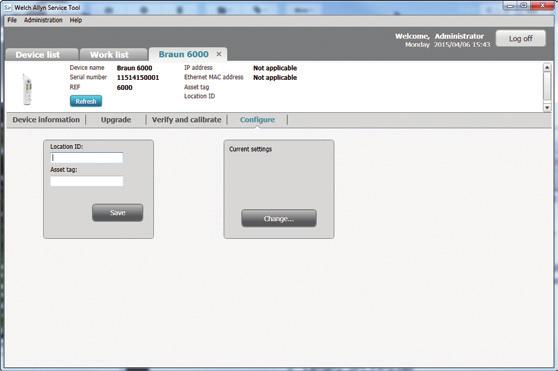The image size is (558, 371).
Task: Open the Device information sub-tab
Action: 46,120
